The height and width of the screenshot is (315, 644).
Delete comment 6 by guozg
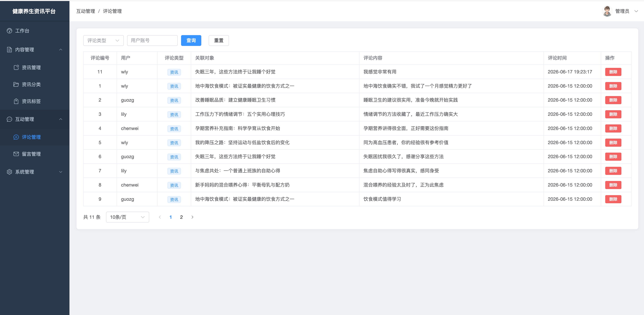(x=613, y=156)
